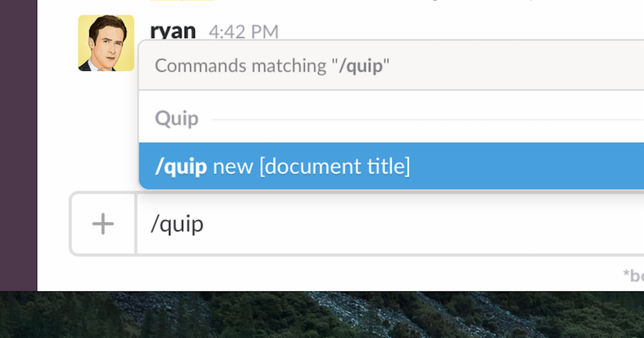The width and height of the screenshot is (644, 338).
Task: Click the bold formatting hint under the input
Action: [x=633, y=275]
